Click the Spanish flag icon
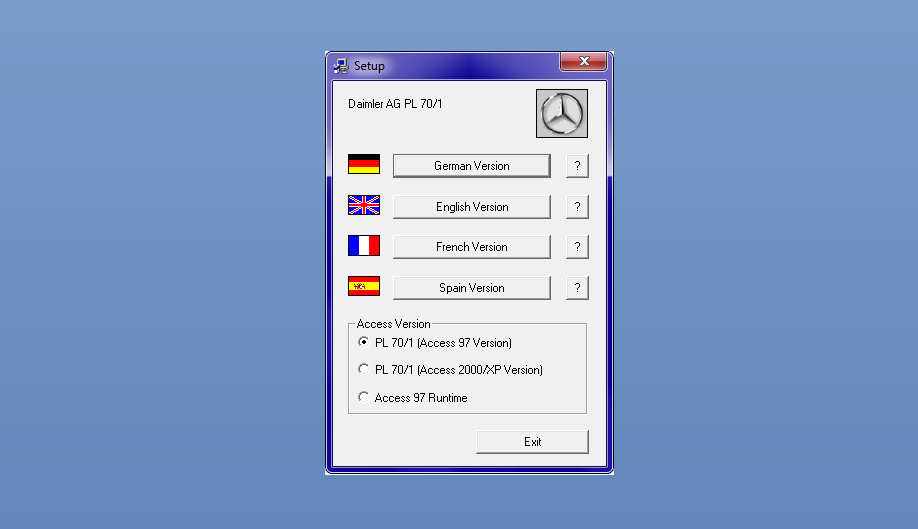 coord(364,286)
